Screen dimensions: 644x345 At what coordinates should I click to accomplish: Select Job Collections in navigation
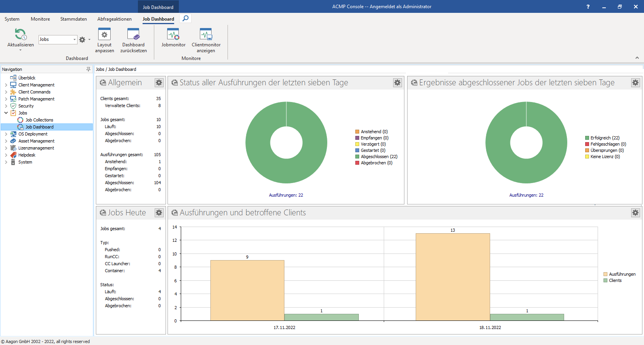(39, 120)
